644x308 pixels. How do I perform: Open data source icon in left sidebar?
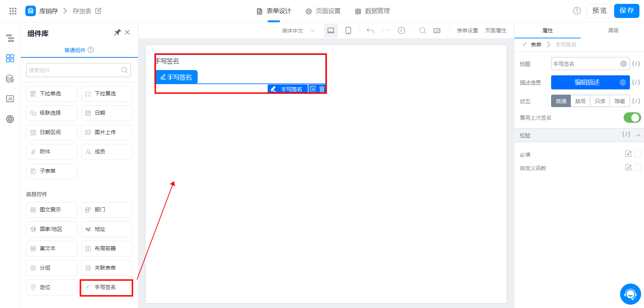tap(10, 79)
